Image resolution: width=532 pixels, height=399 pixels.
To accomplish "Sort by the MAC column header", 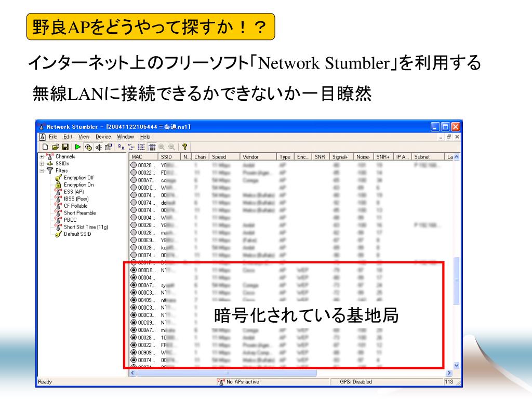I will tap(143, 157).
